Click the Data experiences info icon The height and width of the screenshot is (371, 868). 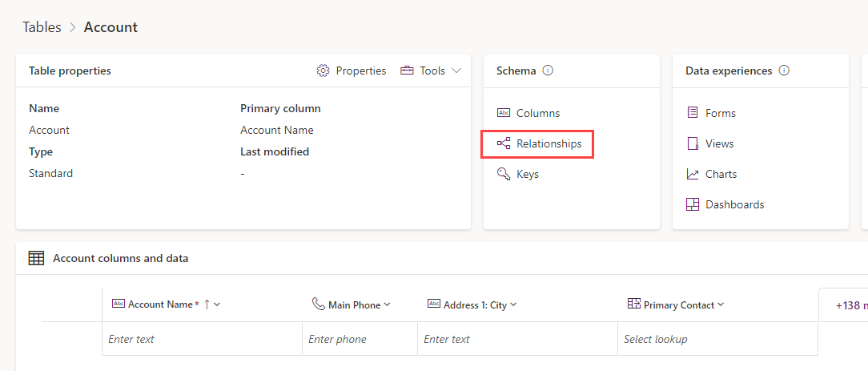coord(784,71)
